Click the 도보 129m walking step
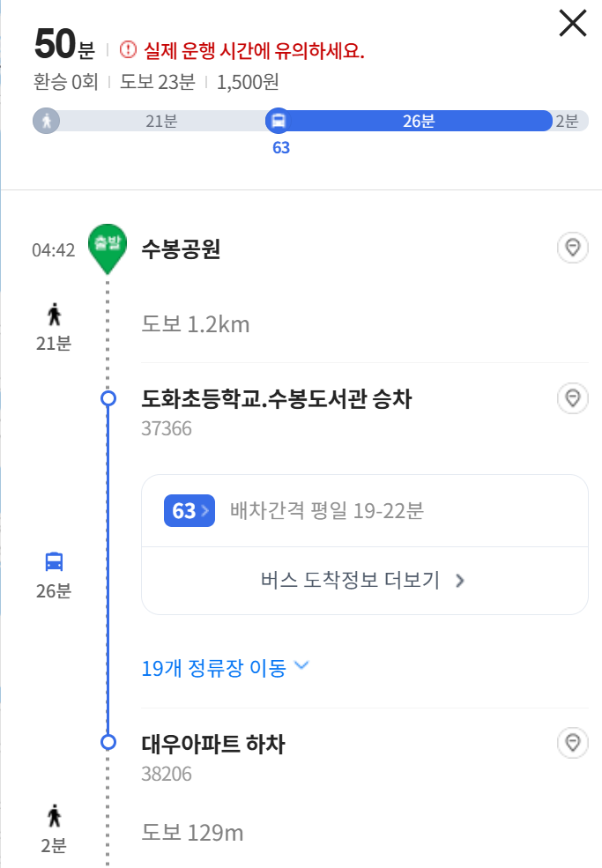Image resolution: width=602 pixels, height=868 pixels. pyautogui.click(x=192, y=832)
